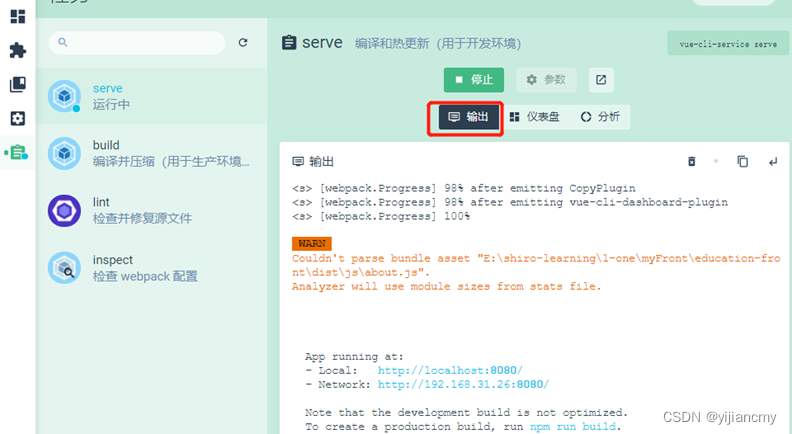Image resolution: width=792 pixels, height=434 pixels.
Task: Open the dependencies book sidebar icon
Action: coord(18,84)
